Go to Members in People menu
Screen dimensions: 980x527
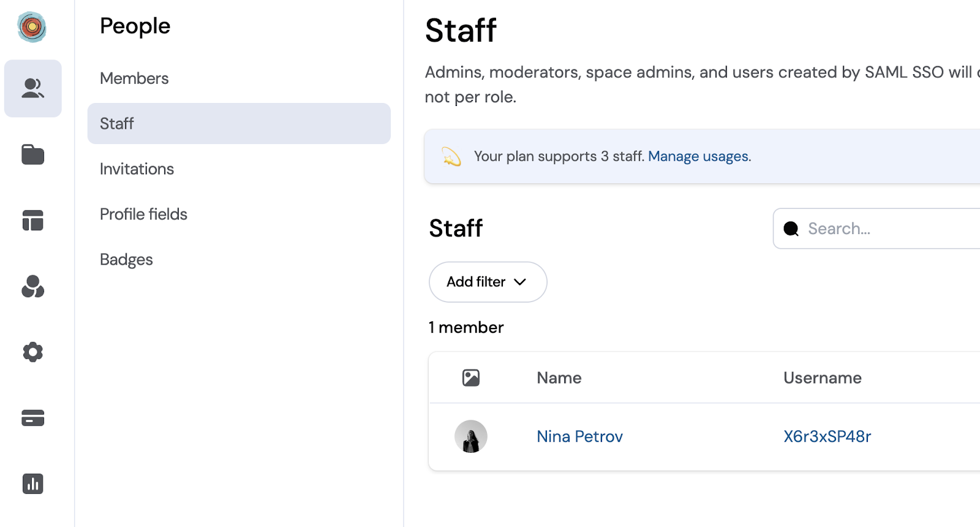click(134, 78)
